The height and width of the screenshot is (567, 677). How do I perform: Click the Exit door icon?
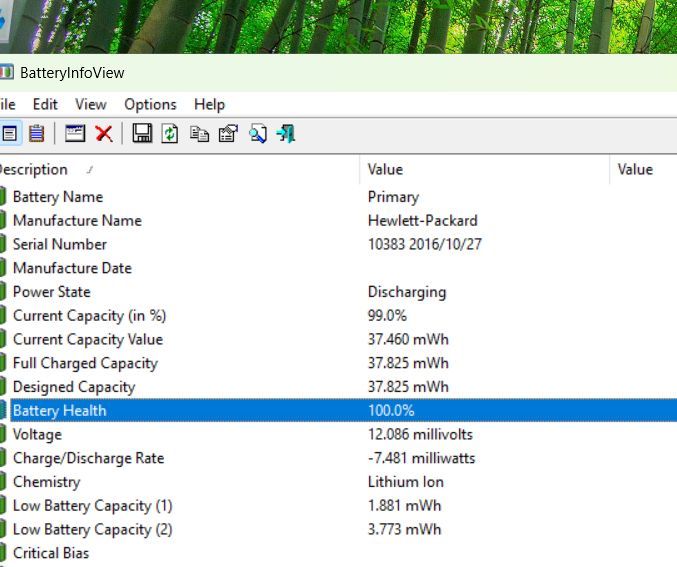(286, 133)
